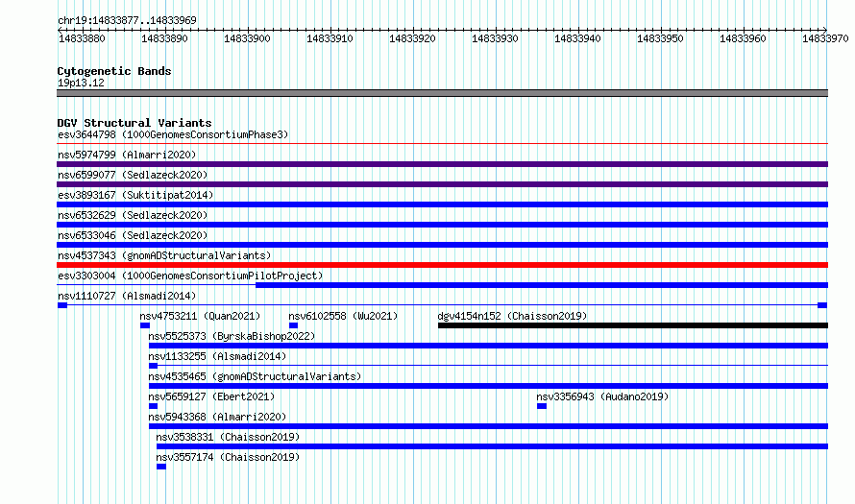Click the small blue nsv6102558 marker
This screenshot has width=855, height=504.
click(x=293, y=325)
